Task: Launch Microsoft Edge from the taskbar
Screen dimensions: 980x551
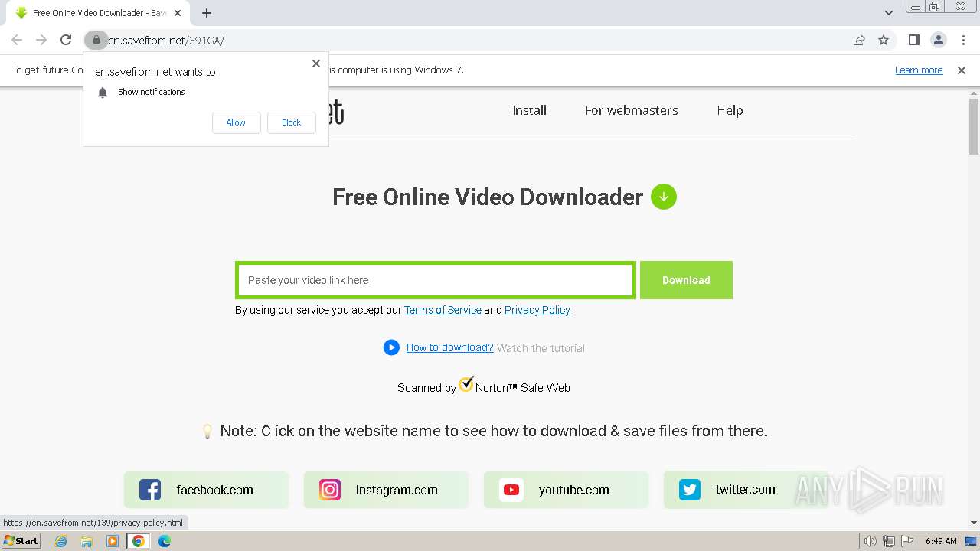Action: (165, 541)
